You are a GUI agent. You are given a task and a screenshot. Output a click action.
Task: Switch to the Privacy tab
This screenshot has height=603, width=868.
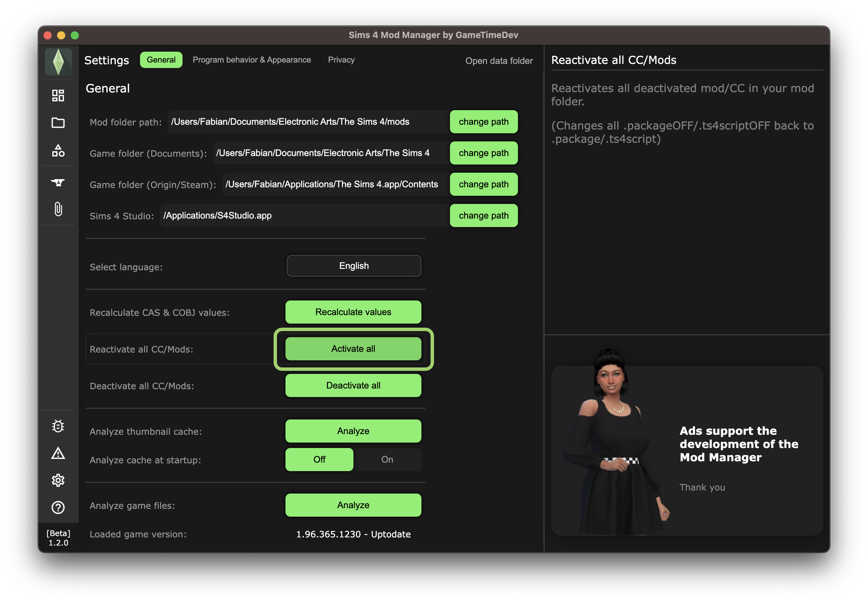point(341,60)
